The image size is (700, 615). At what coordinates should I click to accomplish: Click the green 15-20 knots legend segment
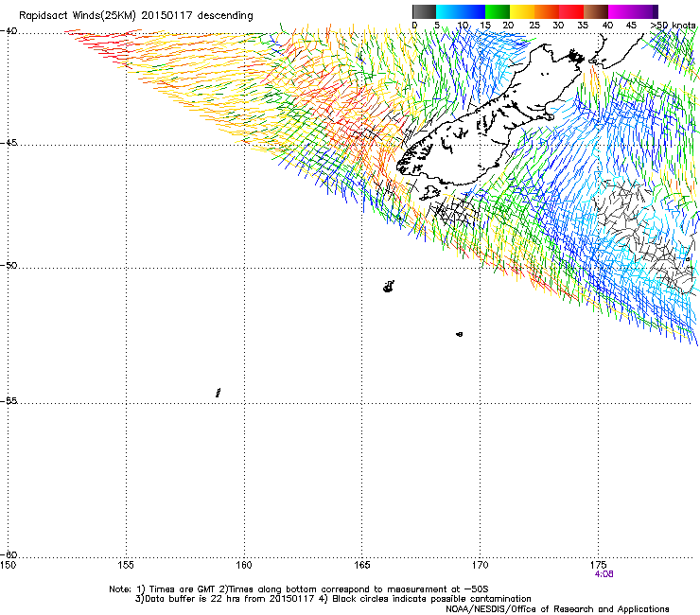pyautogui.click(x=498, y=11)
